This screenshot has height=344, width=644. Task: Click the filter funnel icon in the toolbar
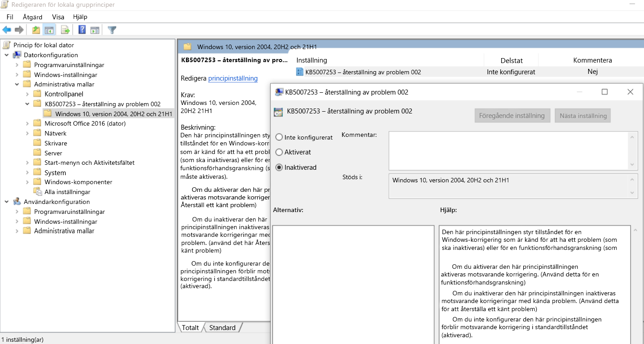(x=112, y=30)
